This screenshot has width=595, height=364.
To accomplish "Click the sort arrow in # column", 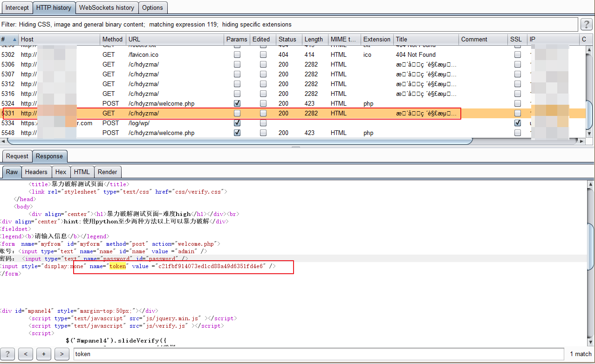I will pos(14,40).
